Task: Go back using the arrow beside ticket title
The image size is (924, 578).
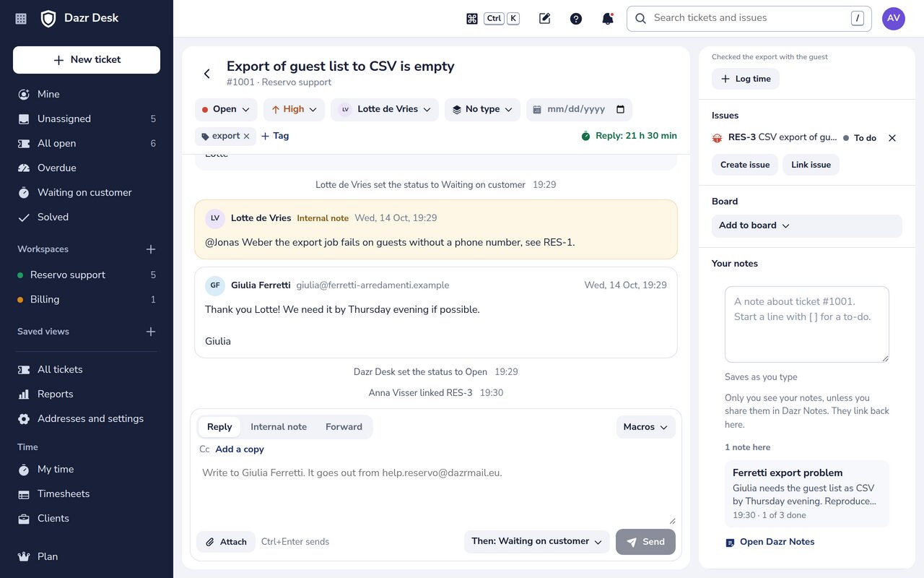Action: 207,74
